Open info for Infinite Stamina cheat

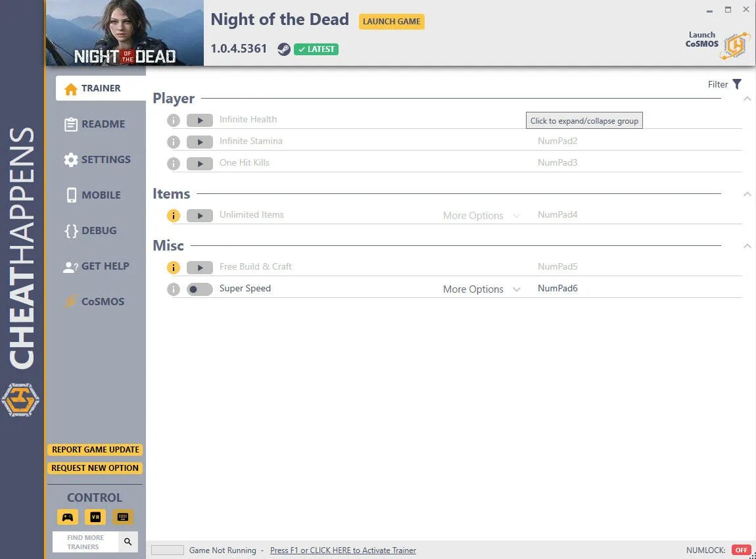[173, 142]
